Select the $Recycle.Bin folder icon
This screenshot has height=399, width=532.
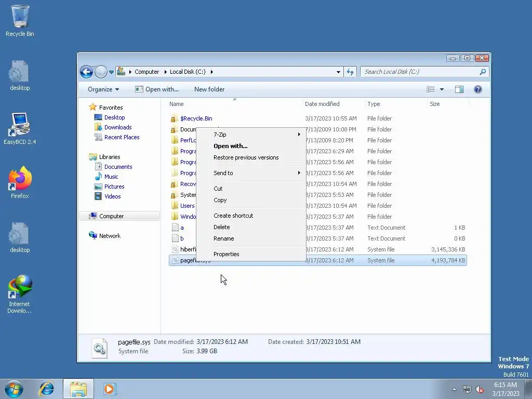coord(174,118)
